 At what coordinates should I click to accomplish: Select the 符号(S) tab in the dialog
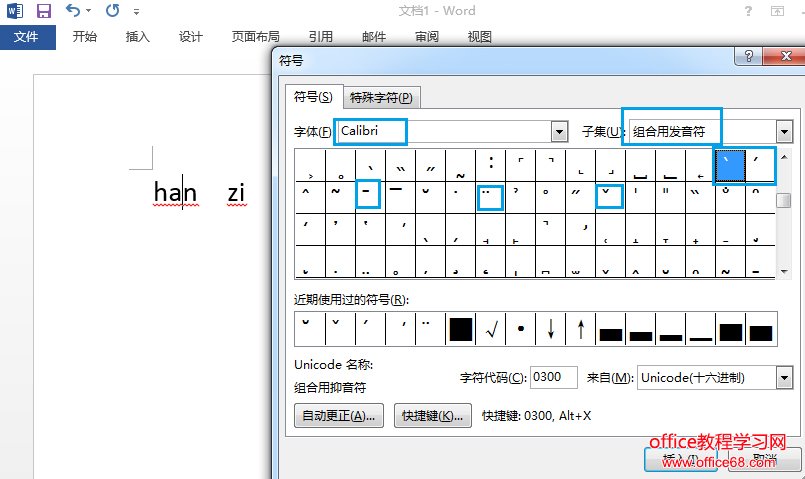[313, 97]
